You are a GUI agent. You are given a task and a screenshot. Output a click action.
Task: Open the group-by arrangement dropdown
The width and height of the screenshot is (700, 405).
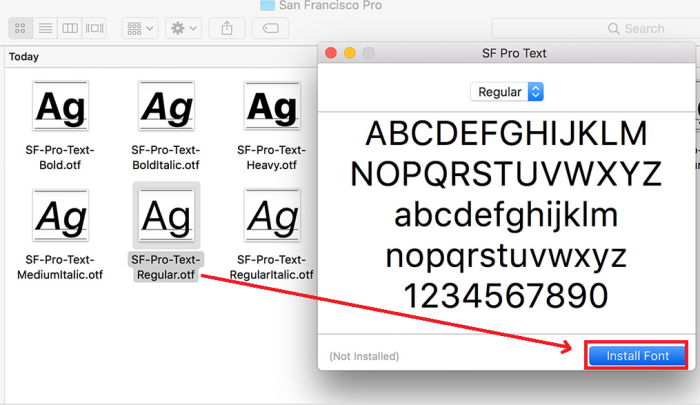tap(140, 29)
